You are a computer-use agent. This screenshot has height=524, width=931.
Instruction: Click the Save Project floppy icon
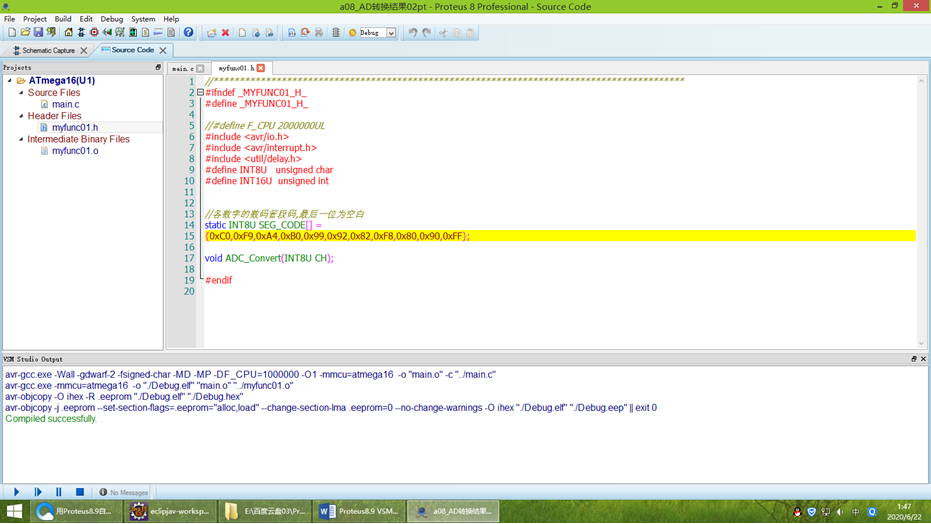(x=38, y=33)
